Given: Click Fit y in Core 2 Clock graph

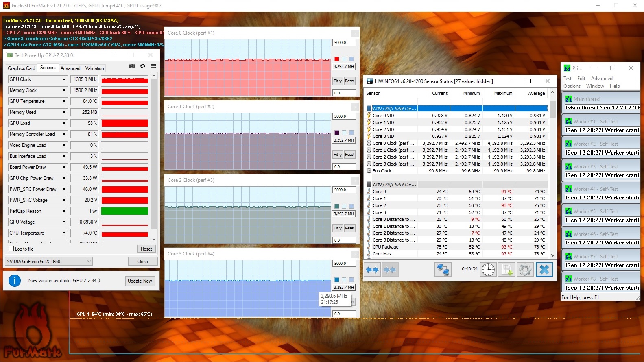Looking at the screenshot, I should [338, 228].
